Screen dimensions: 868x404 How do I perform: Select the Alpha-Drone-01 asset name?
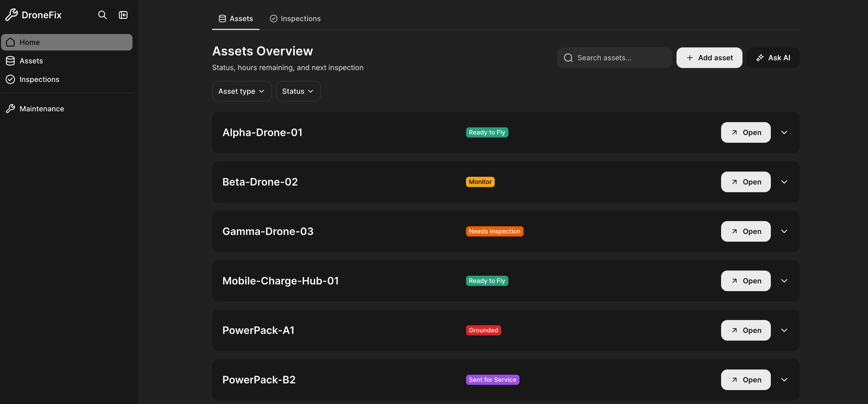coord(262,133)
